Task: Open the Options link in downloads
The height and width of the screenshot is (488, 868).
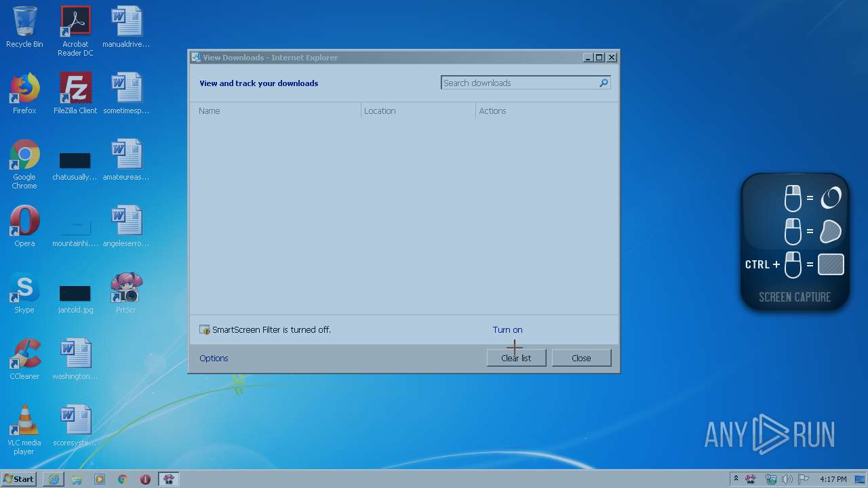Action: (x=214, y=358)
